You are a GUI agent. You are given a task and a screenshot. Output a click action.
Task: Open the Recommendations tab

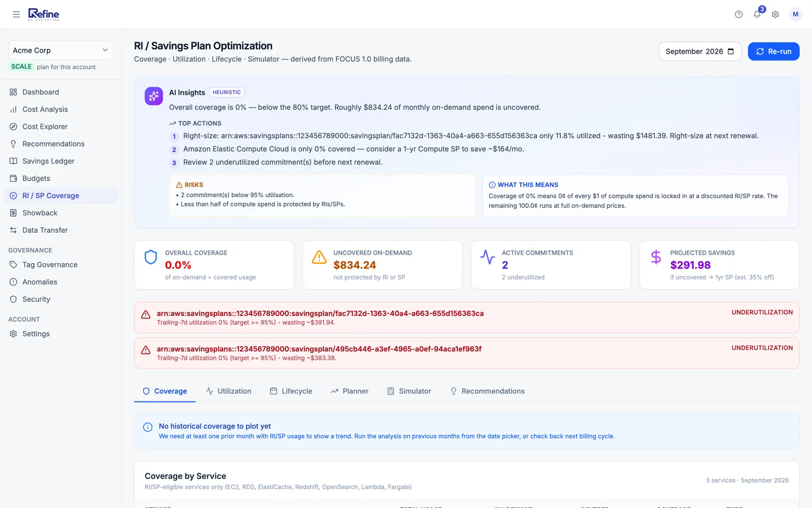pyautogui.click(x=487, y=391)
